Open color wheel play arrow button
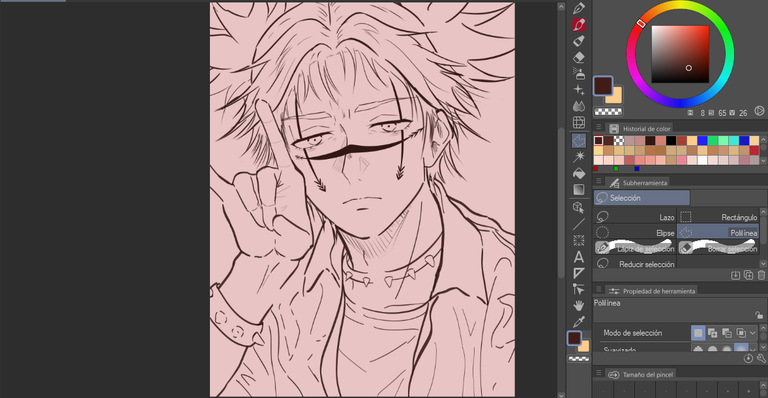 759,111
